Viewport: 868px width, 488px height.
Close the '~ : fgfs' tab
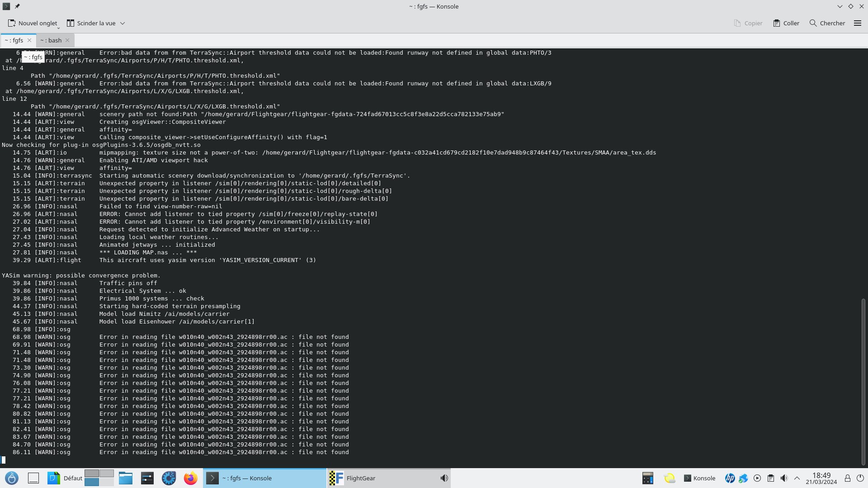coord(29,40)
